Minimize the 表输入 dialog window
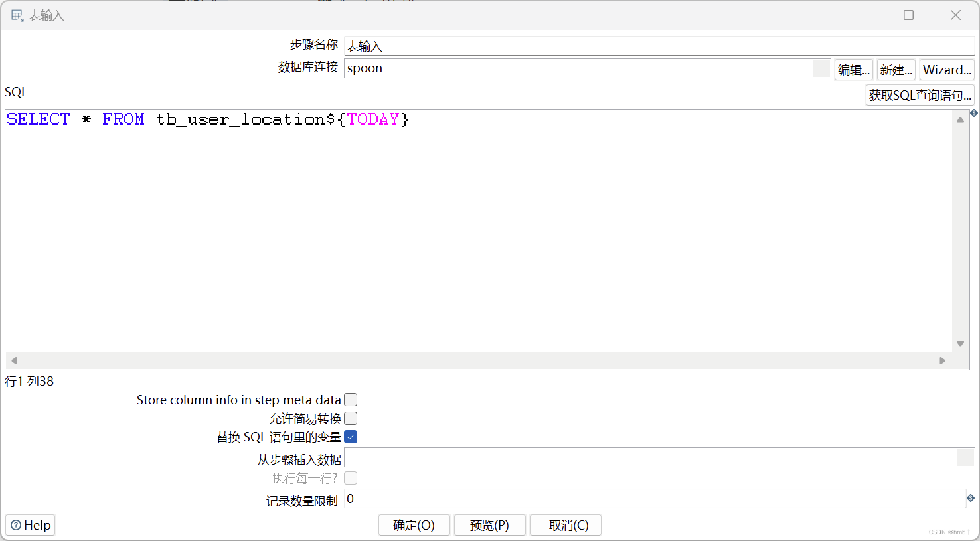980x541 pixels. [x=863, y=15]
